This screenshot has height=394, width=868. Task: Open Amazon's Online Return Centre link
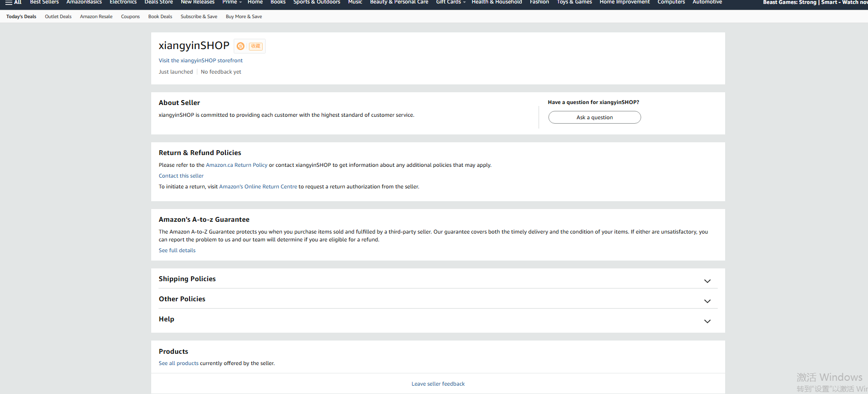click(x=258, y=187)
